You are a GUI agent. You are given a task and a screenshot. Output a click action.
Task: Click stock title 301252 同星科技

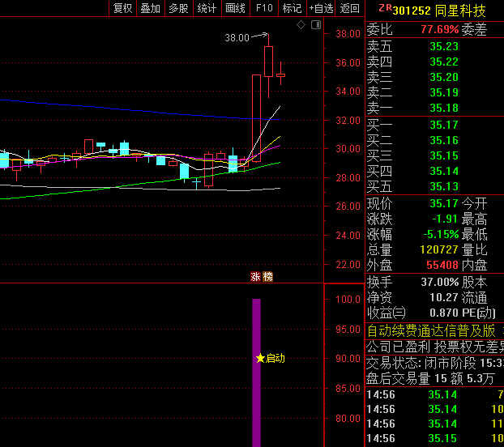click(439, 11)
